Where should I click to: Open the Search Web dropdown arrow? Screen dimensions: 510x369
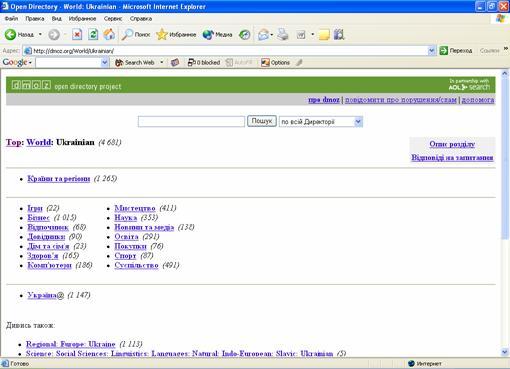pos(162,62)
